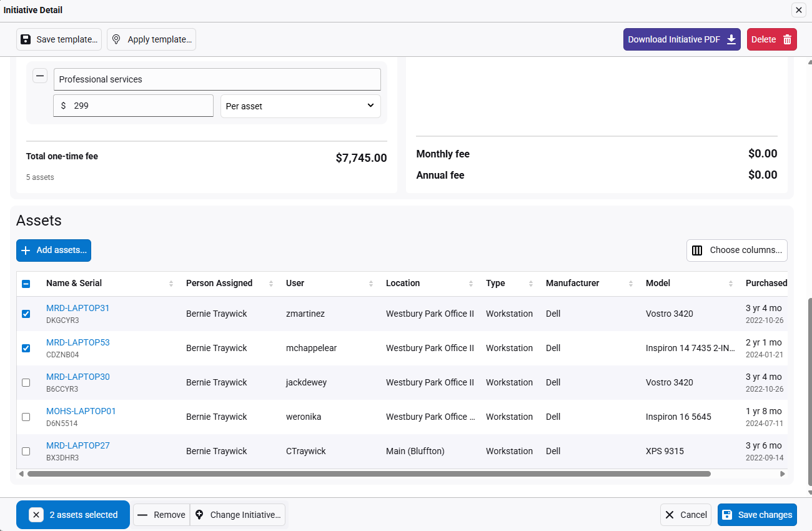Open the MOHS-LAPTOP01 asset link
Screen dimensions: 812x531
(81, 411)
